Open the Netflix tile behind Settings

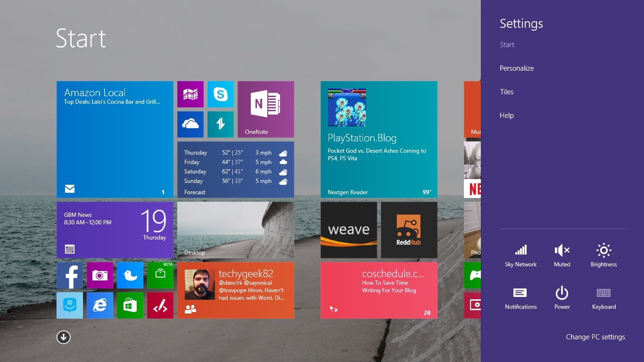(x=472, y=170)
